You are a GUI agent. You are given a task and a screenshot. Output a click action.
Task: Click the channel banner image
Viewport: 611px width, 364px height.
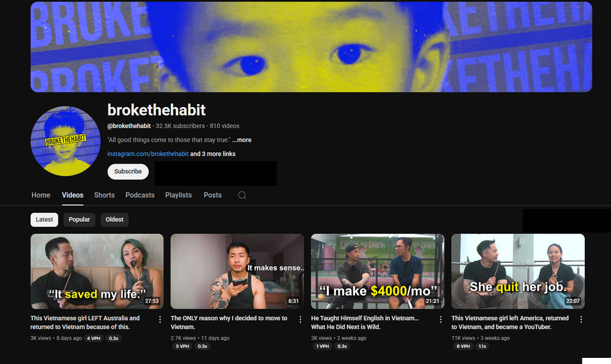click(x=311, y=47)
